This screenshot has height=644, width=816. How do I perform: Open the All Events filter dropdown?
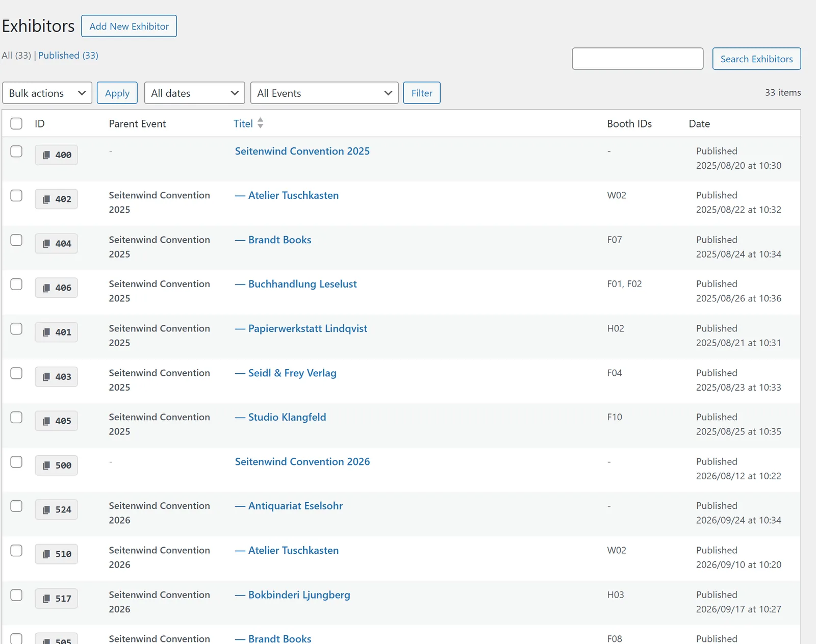(324, 93)
